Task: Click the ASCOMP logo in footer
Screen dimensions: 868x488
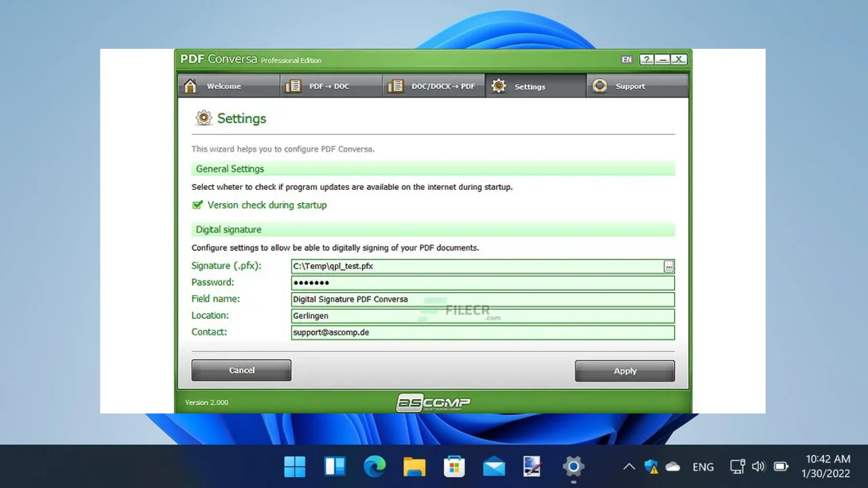Action: point(433,403)
